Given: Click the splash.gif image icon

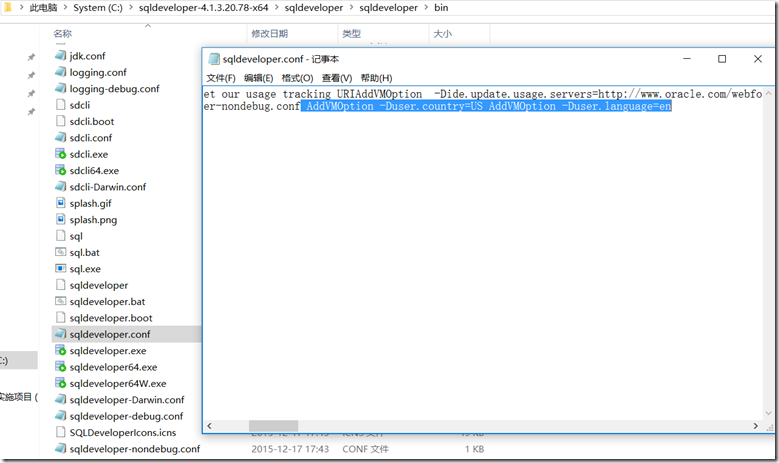Looking at the screenshot, I should [x=61, y=203].
